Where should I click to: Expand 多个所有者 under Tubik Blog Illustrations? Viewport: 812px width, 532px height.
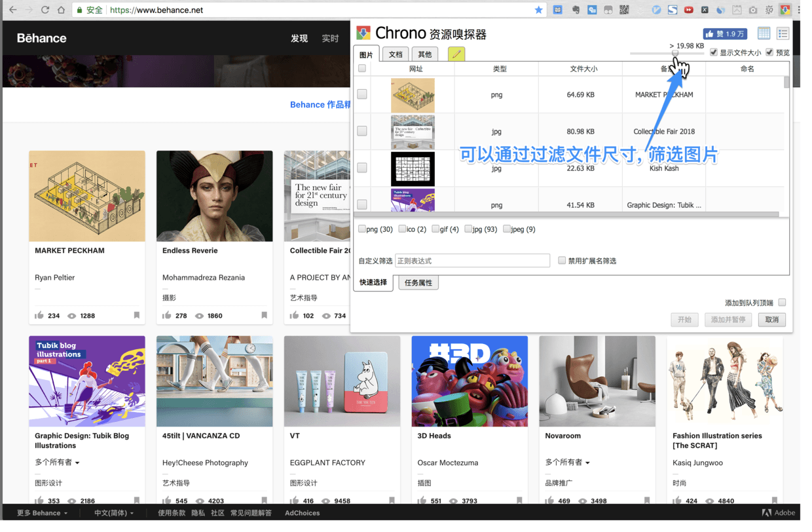pyautogui.click(x=57, y=462)
